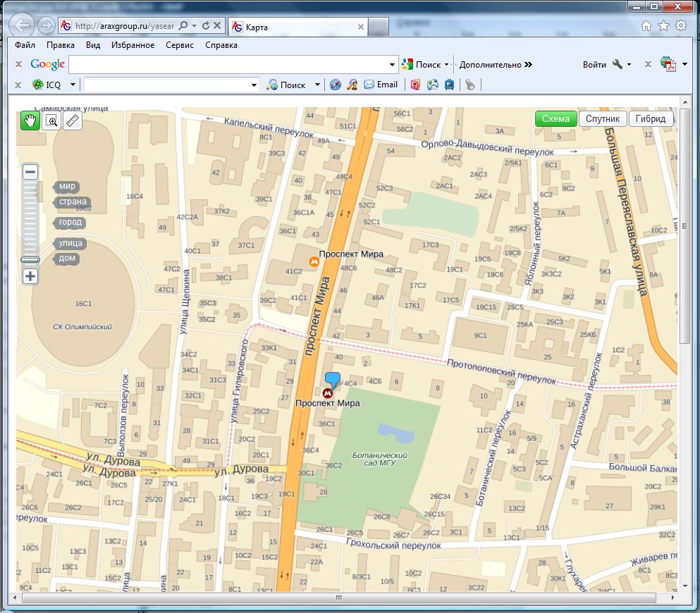Click the browser refresh icon in address bar
Screen dimensions: 700x613
206,25
